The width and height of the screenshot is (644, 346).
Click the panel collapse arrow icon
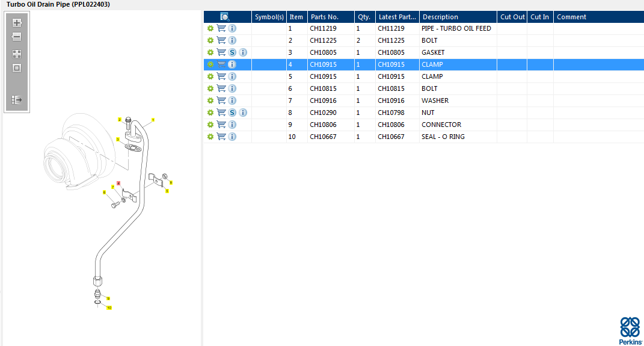(17, 100)
